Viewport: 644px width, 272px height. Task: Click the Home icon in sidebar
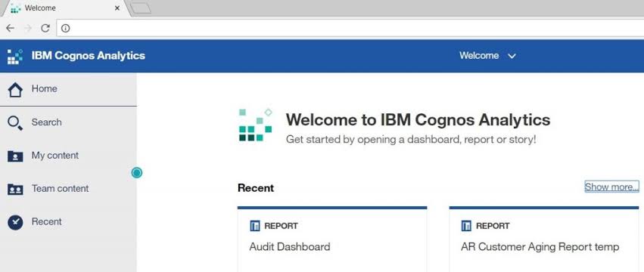click(15, 89)
